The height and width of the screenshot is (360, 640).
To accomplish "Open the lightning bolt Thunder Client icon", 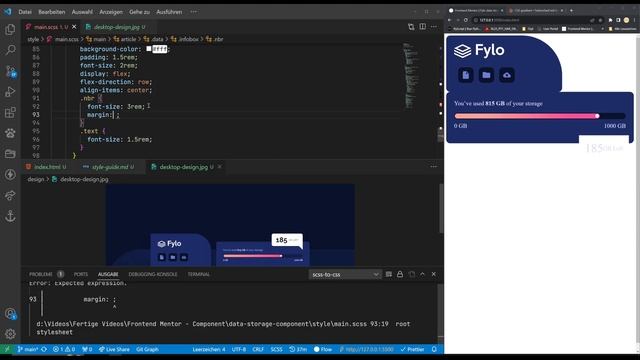I will (10, 174).
